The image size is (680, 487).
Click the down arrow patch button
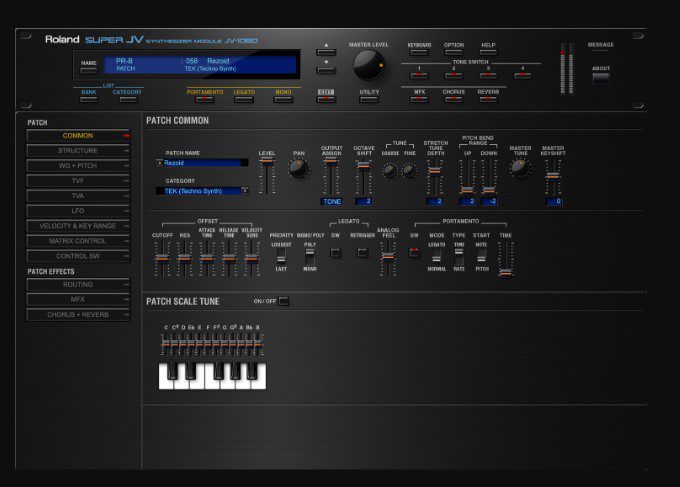[326, 70]
